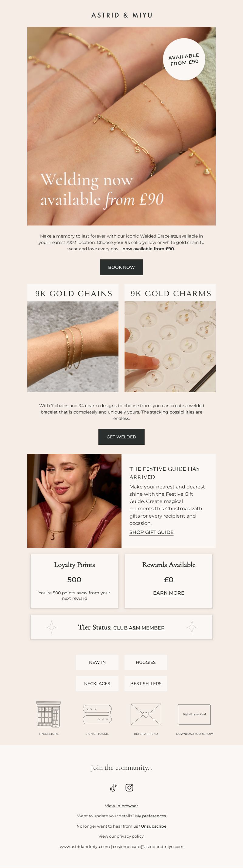Open the Huggies category
The width and height of the screenshot is (243, 868).
(146, 662)
